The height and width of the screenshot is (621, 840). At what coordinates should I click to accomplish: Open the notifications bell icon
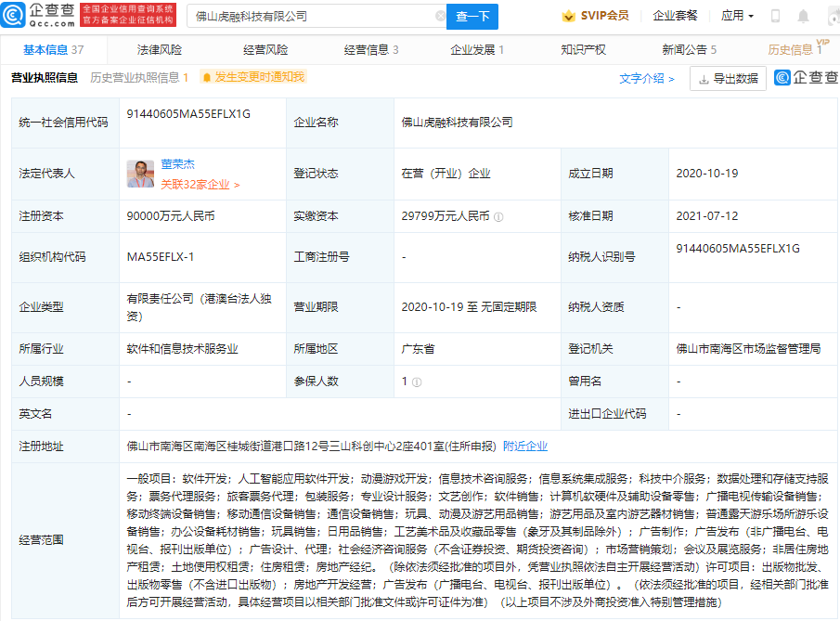[803, 16]
